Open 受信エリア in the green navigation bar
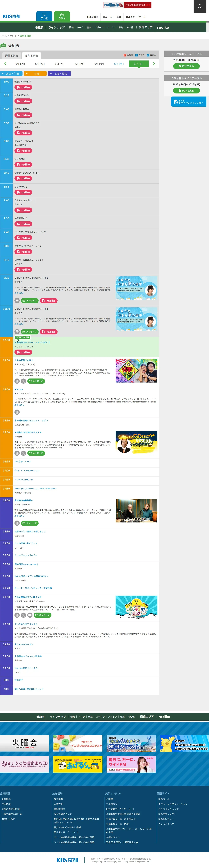Viewport: 209px width, 868px height. coord(146,28)
